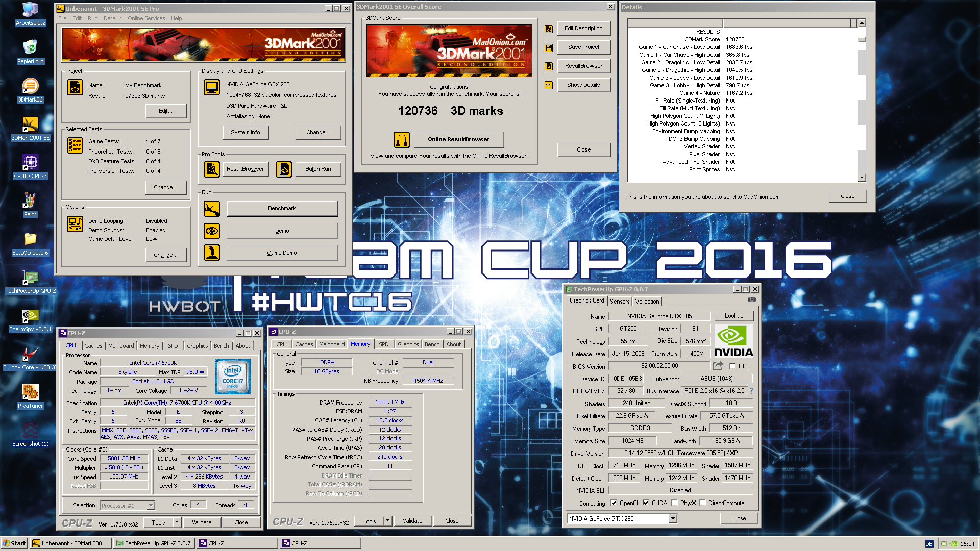
Task: Click the Show Details magnifier icon
Action: coord(549,85)
